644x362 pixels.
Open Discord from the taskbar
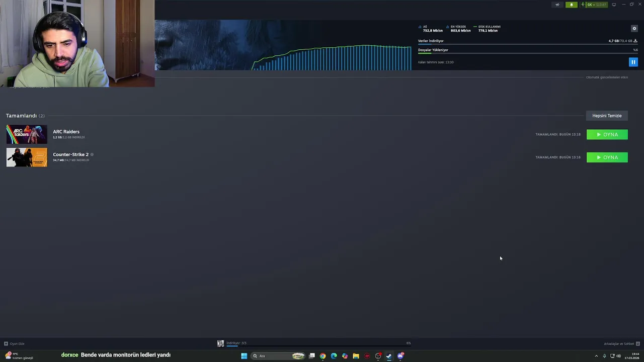(x=400, y=356)
